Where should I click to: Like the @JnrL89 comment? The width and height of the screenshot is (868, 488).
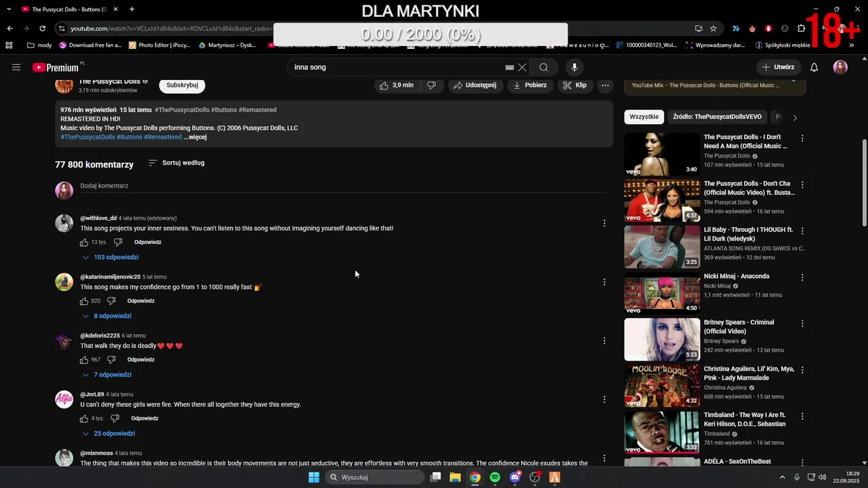pos(84,419)
